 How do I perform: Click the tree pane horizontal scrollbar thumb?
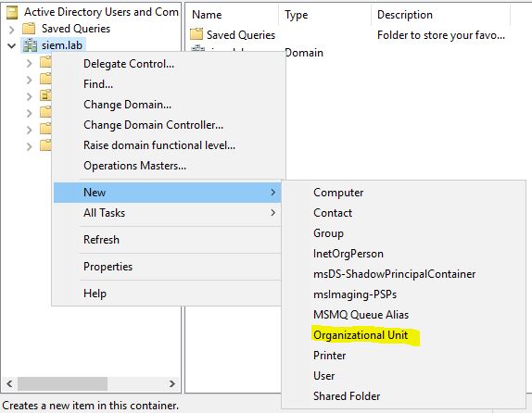coord(62,384)
